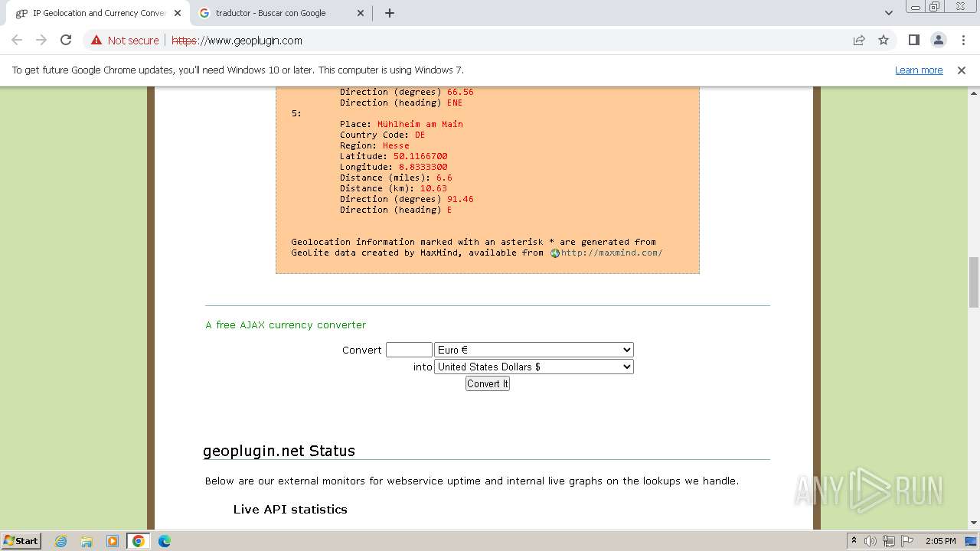Select the Chrome taskbar icon
980x551 pixels.
139,541
